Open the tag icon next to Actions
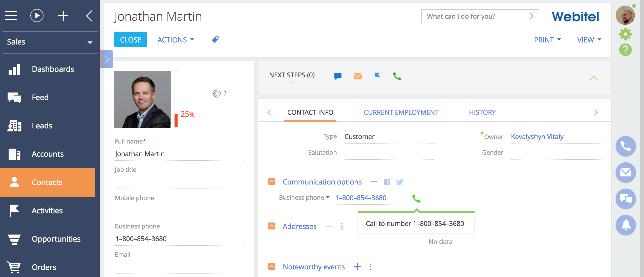644x277 pixels. 215,39
